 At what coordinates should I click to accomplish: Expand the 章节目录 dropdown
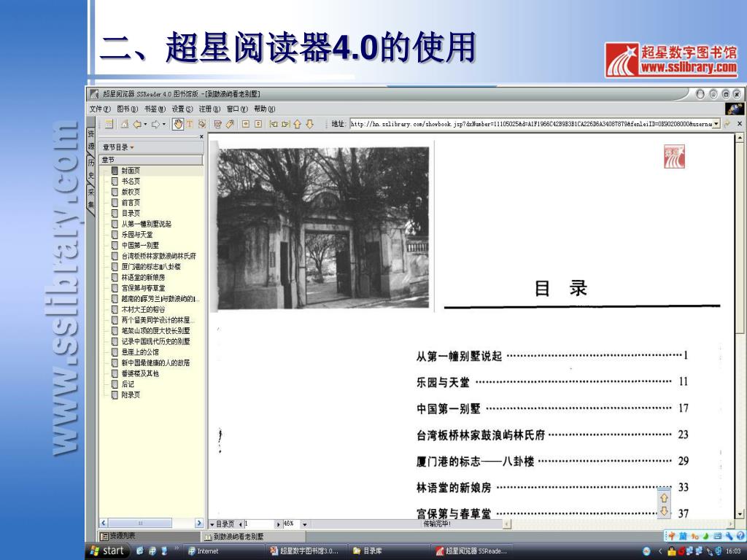(132, 147)
